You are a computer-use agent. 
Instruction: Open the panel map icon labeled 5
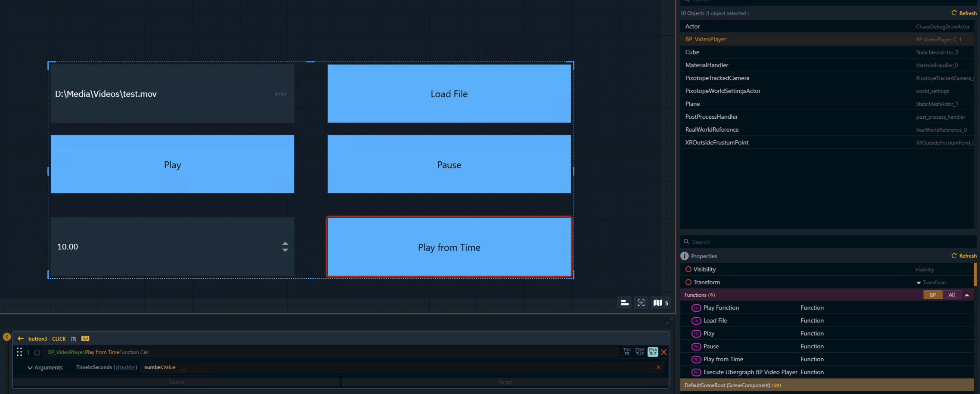coord(661,303)
